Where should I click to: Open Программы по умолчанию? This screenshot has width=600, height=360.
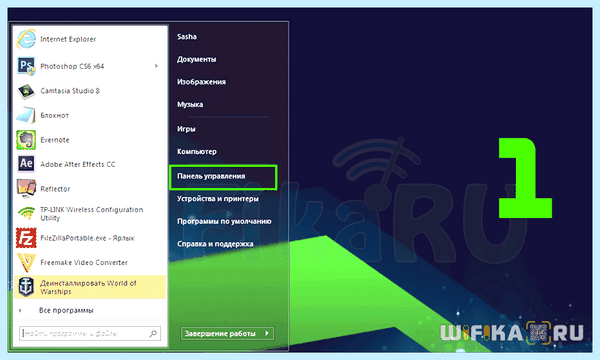[224, 221]
